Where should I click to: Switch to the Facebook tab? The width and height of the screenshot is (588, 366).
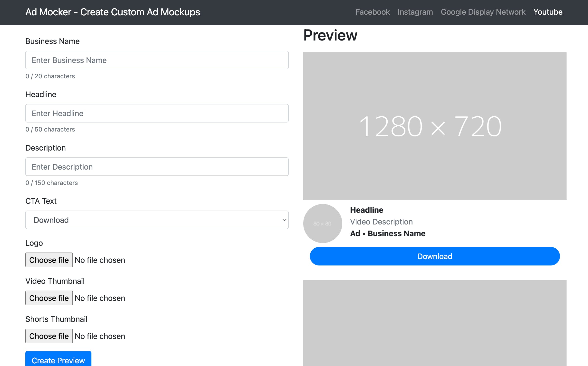(372, 12)
